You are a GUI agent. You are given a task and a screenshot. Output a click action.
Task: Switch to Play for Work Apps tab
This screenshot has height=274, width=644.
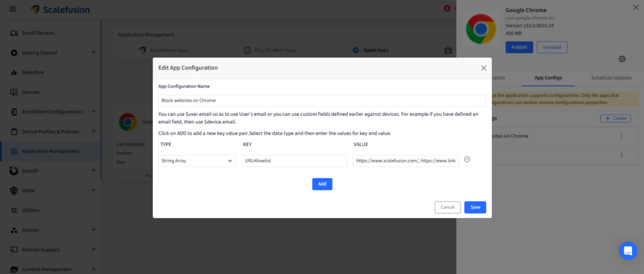click(x=270, y=50)
